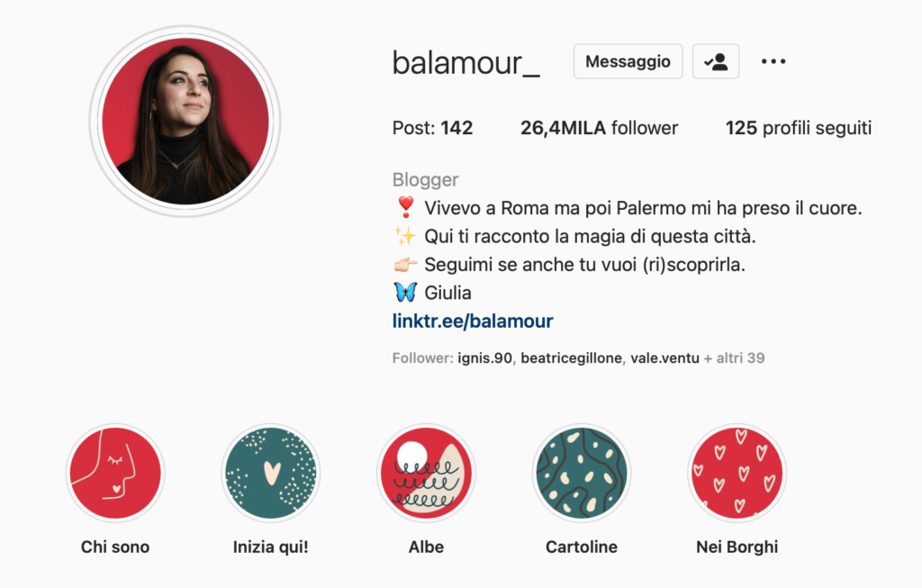The width and height of the screenshot is (922, 588).
Task: Open the Nei Borghi highlight circle
Action: (737, 473)
